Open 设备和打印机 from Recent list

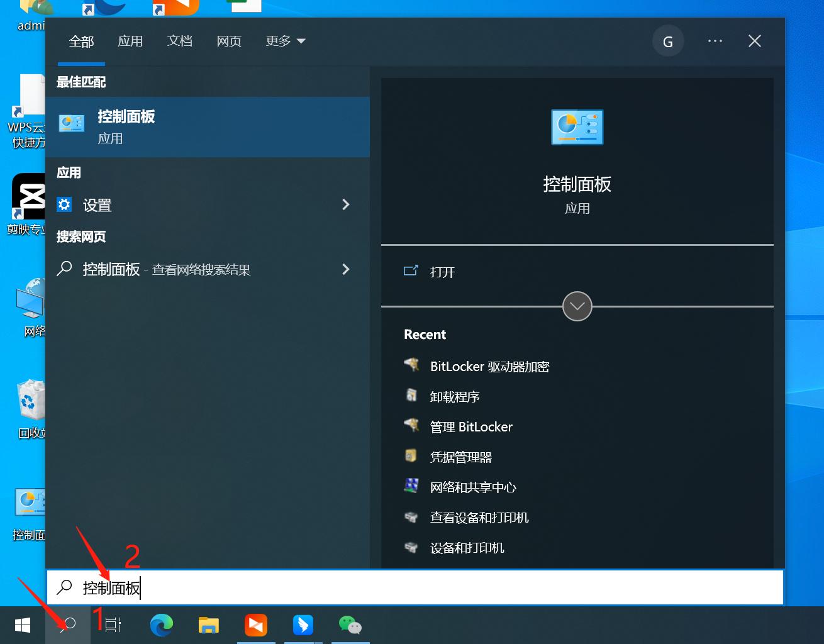click(467, 547)
